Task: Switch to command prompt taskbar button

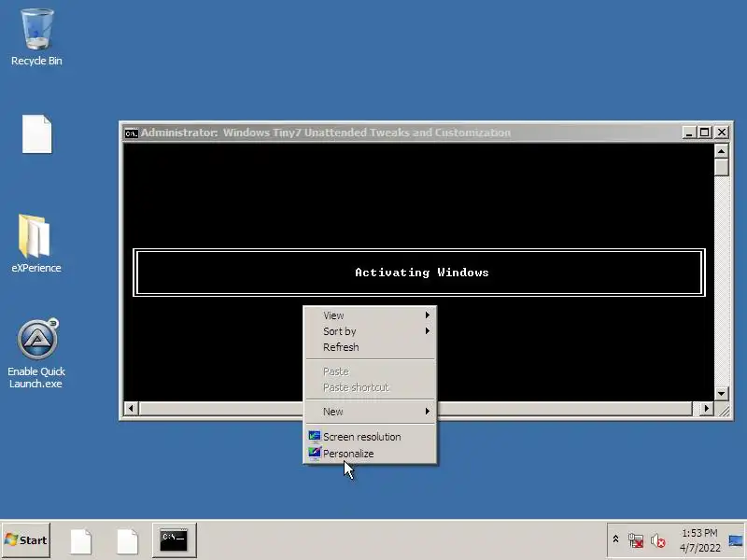Action: pos(174,540)
